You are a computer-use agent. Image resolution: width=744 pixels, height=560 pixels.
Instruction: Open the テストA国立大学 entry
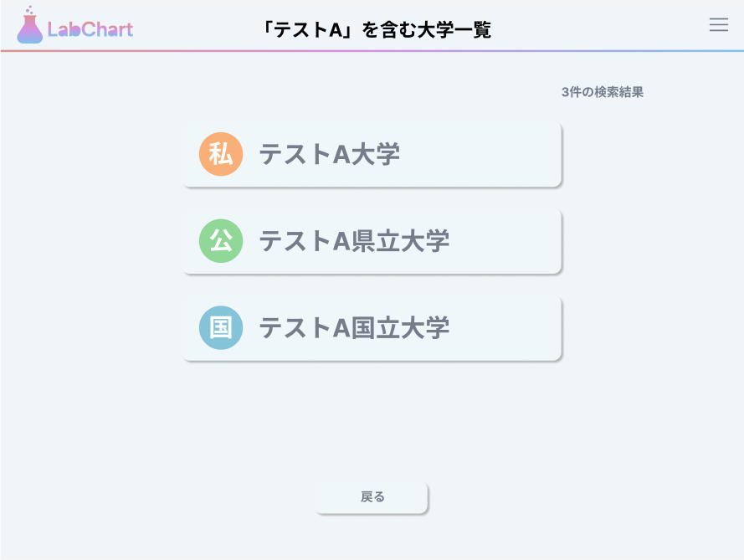(371, 327)
